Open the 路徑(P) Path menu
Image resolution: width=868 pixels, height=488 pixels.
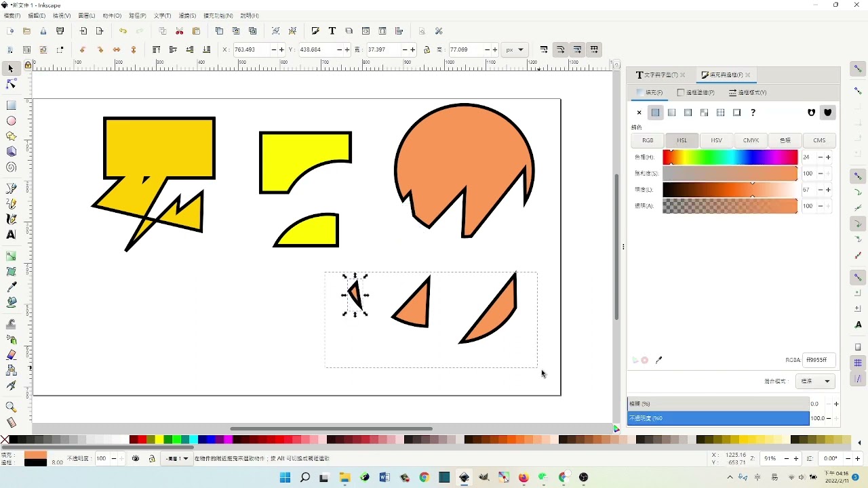click(x=138, y=16)
